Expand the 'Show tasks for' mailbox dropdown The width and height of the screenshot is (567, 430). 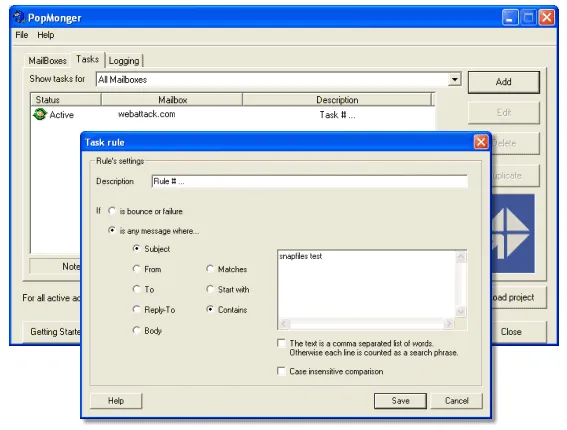(x=455, y=79)
